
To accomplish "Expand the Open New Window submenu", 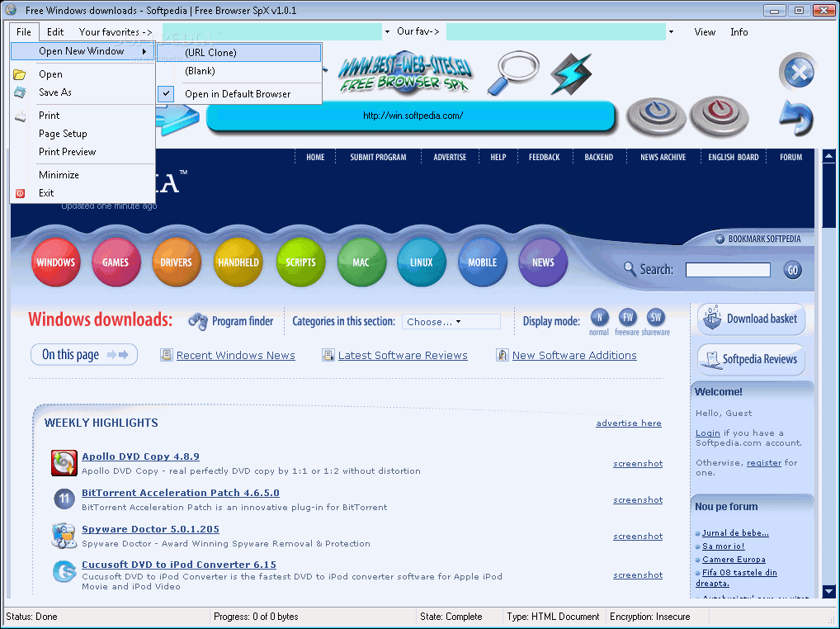I will [x=83, y=51].
